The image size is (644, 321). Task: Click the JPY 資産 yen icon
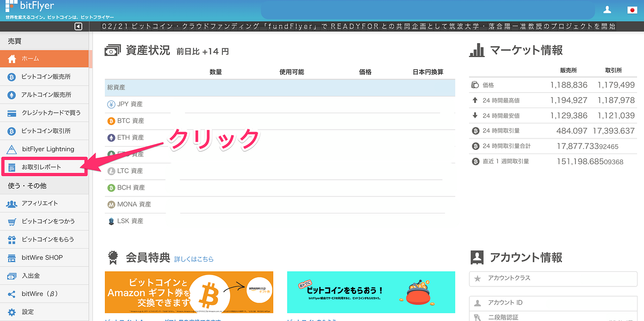111,104
